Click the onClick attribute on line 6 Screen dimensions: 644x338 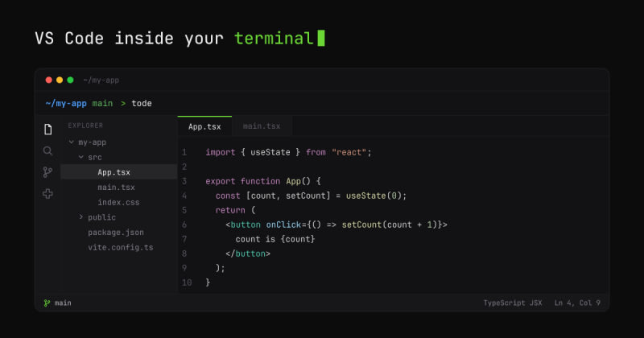point(283,225)
